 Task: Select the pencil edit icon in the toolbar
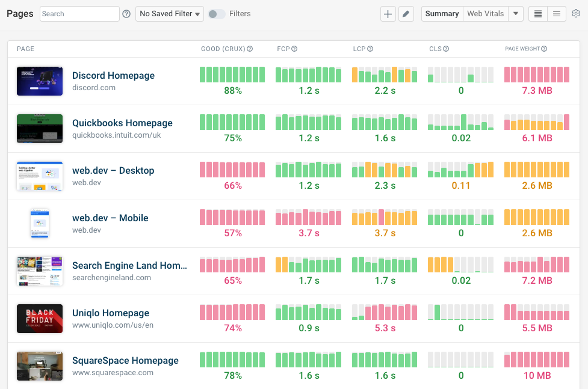point(406,13)
